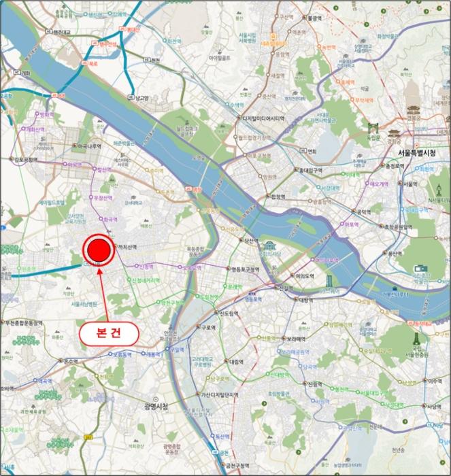Click the large red circle site marker
This screenshot has height=476, width=451.
(x=99, y=250)
